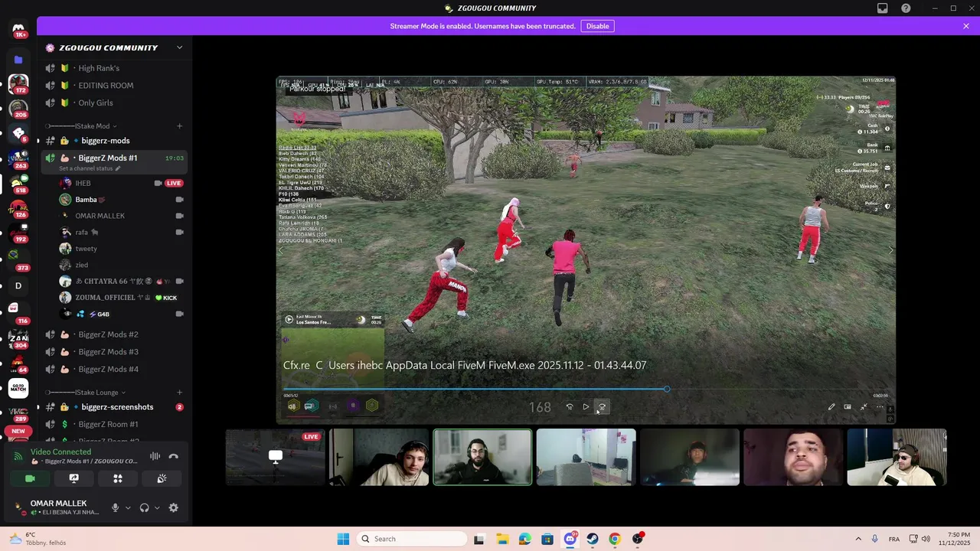Select OMAR MALLEK in voice list
Screen dimensions: 980x551
tap(120, 216)
